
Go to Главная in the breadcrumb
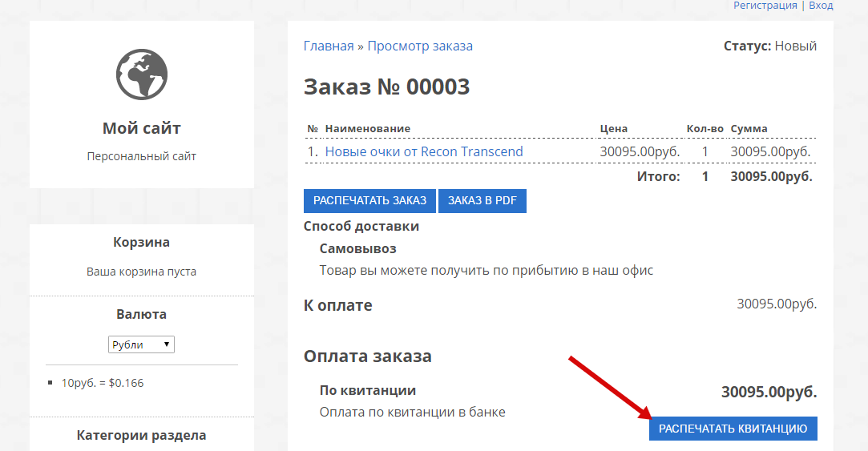point(328,46)
